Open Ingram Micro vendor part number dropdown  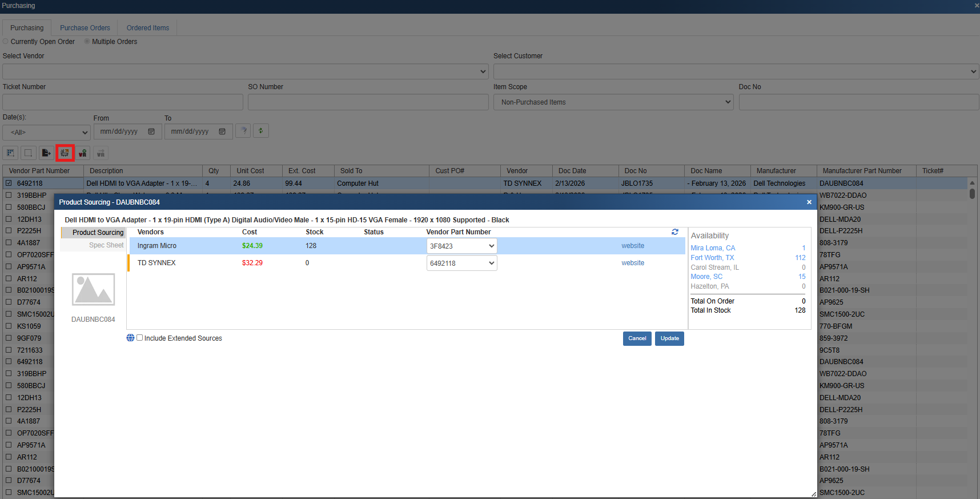pyautogui.click(x=461, y=246)
